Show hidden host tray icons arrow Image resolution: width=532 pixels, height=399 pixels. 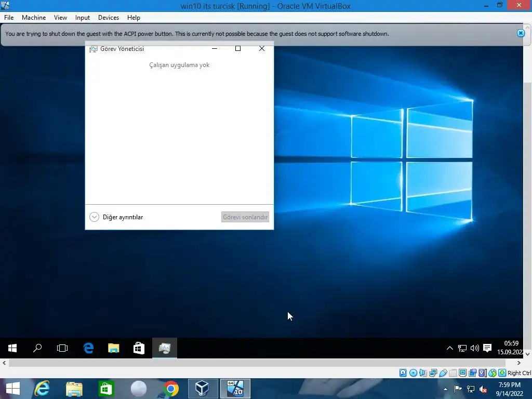pyautogui.click(x=445, y=389)
